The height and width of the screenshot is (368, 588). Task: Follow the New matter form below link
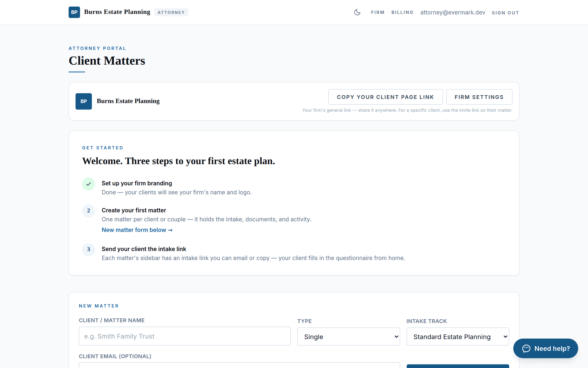(137, 230)
